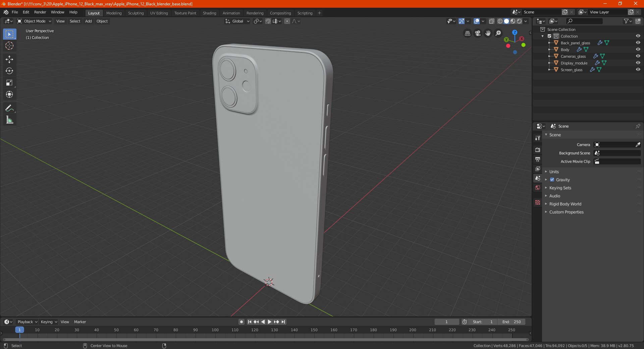Select the Scale tool
Image resolution: width=644 pixels, height=349 pixels.
[9, 83]
